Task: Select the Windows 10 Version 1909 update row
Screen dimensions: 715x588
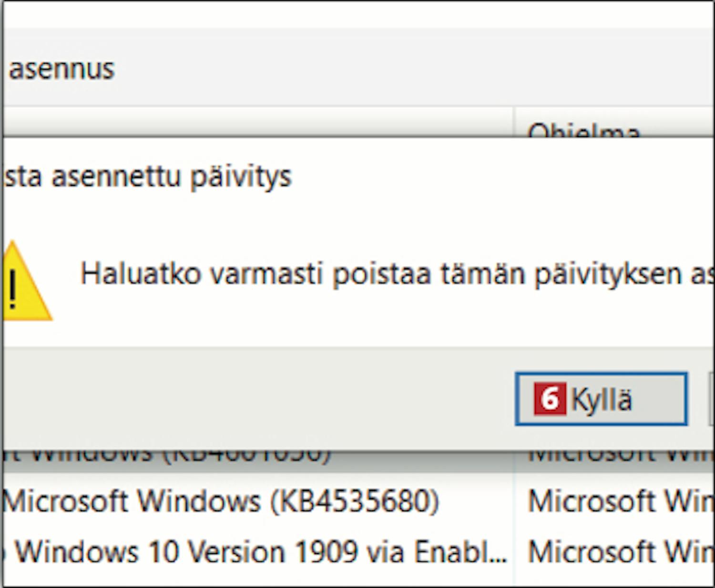Action: click(261, 552)
